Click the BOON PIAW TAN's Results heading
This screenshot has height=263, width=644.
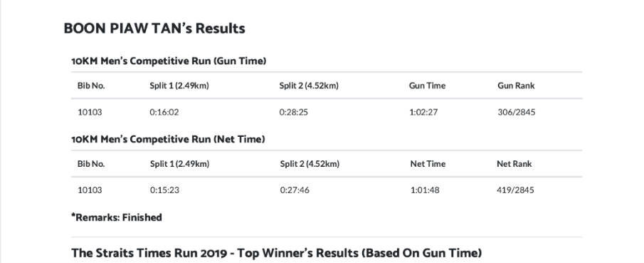point(154,29)
